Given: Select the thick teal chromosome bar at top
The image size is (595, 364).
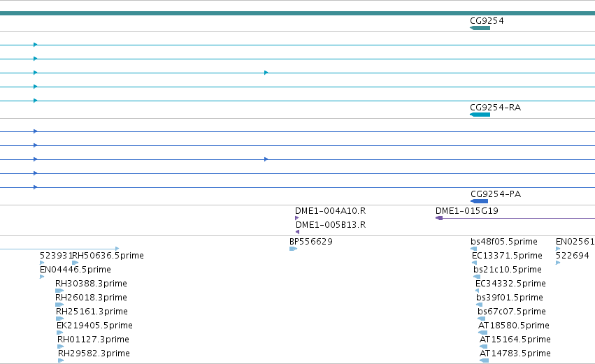Looking at the screenshot, I should pyautogui.click(x=298, y=13).
